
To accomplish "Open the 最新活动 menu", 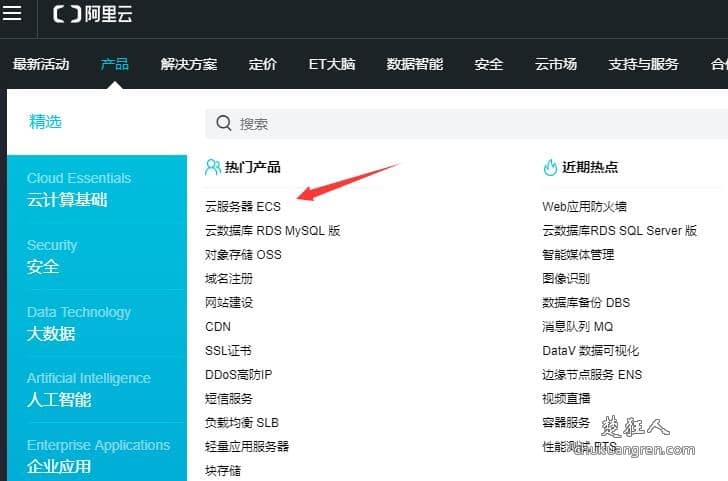I will pyautogui.click(x=41, y=64).
